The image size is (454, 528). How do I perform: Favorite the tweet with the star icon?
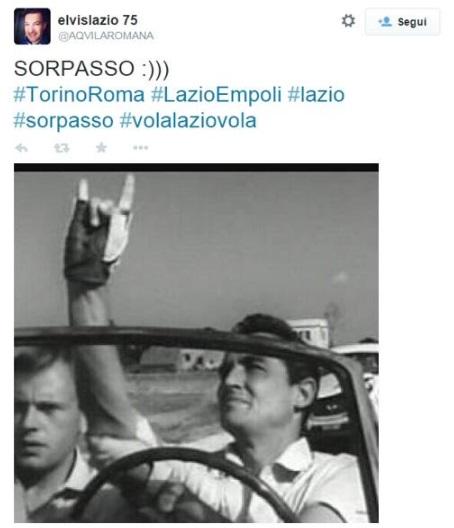[x=101, y=147]
